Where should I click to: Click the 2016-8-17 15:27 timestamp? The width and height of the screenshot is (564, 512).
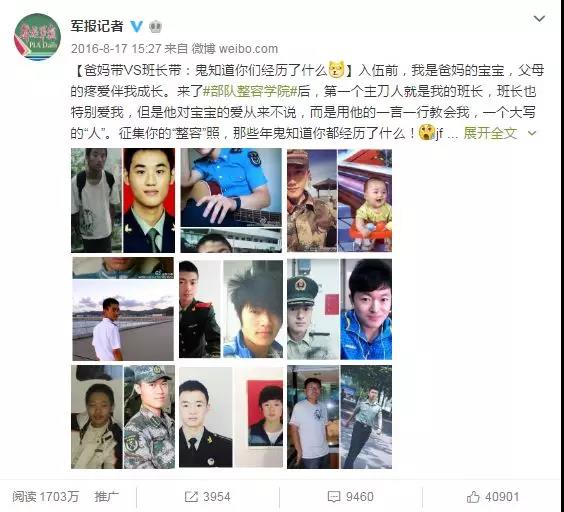pos(116,49)
